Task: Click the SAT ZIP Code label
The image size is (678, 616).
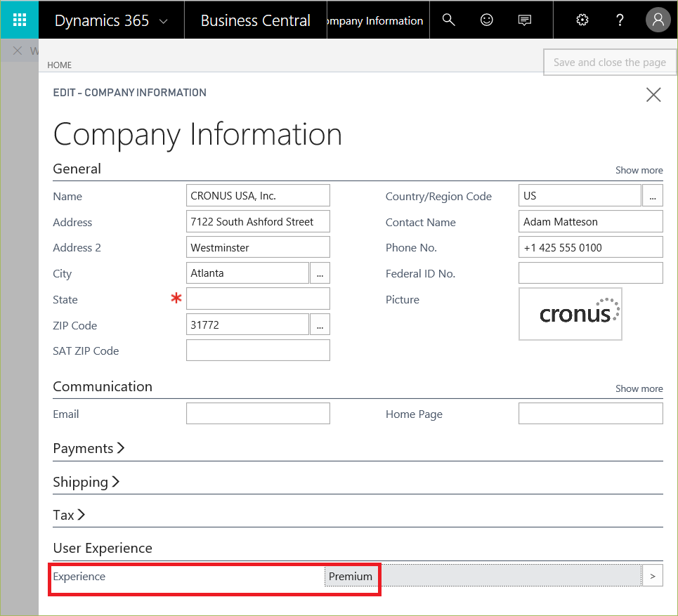Action: 86,350
